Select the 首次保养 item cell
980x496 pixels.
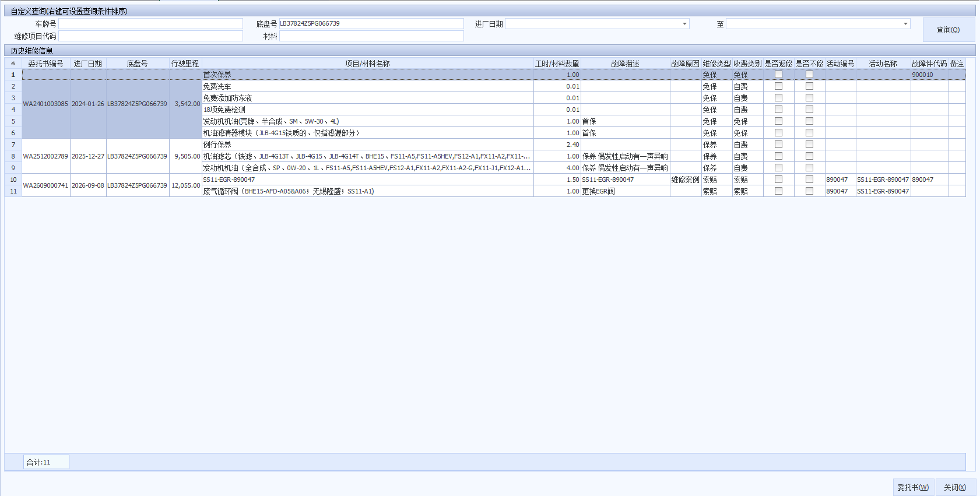(367, 75)
